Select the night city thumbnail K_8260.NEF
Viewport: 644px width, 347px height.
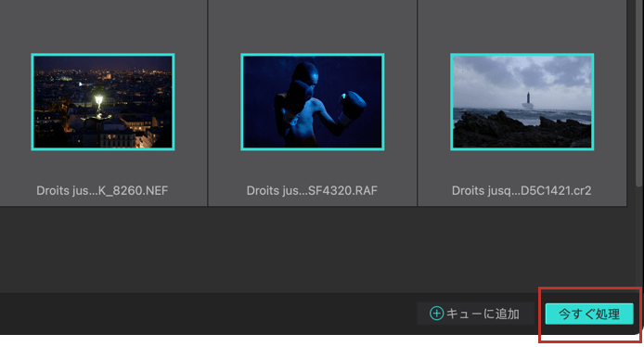point(103,102)
